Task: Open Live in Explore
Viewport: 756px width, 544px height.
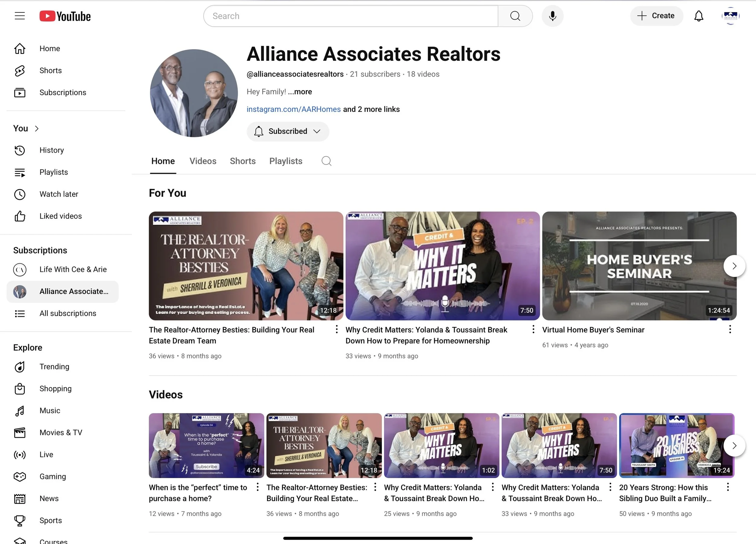Action: click(x=63, y=455)
